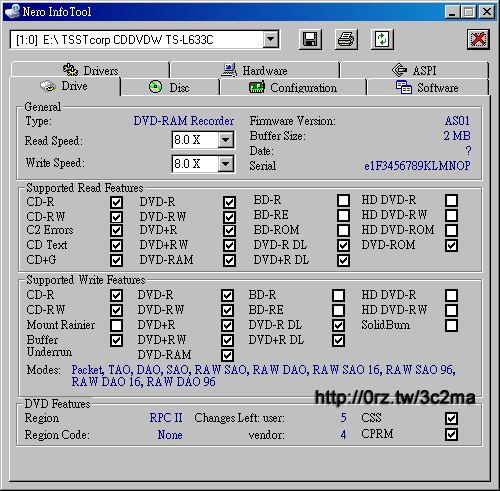This screenshot has height=491, width=500.
Task: Toggle BD-RE write checkbox
Action: (338, 310)
